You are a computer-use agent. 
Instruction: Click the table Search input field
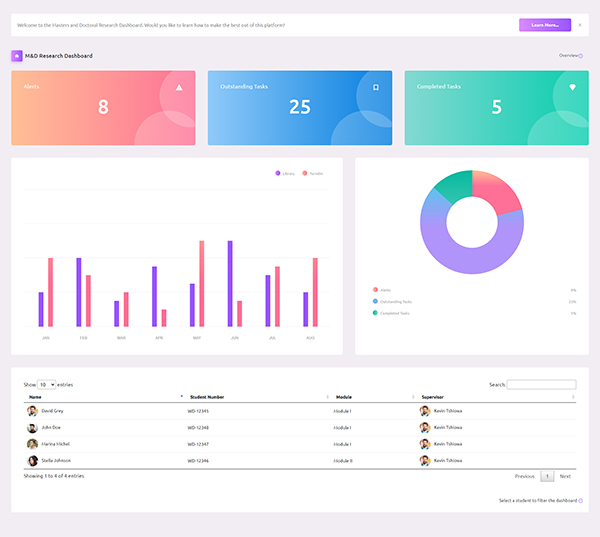click(542, 384)
